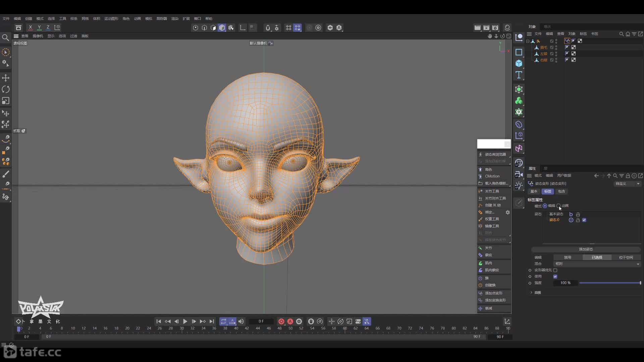Image resolution: width=644 pixels, height=362 pixels.
Task: Switch to the 基本 tab in attributes
Action: (x=534, y=191)
